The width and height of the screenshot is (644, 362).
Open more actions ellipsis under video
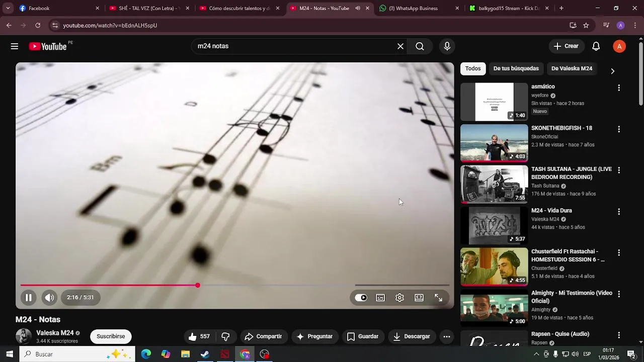447,336
